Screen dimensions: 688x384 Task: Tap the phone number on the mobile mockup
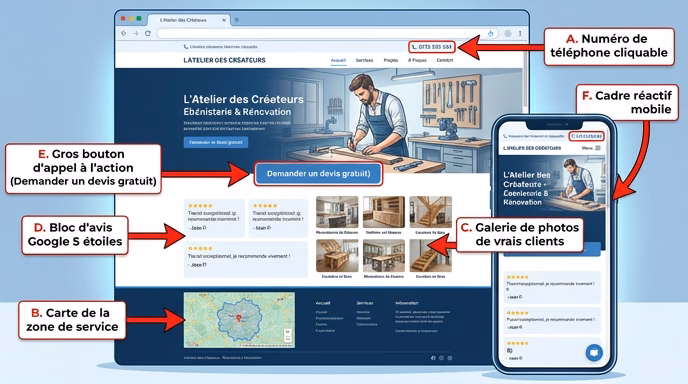coord(587,136)
